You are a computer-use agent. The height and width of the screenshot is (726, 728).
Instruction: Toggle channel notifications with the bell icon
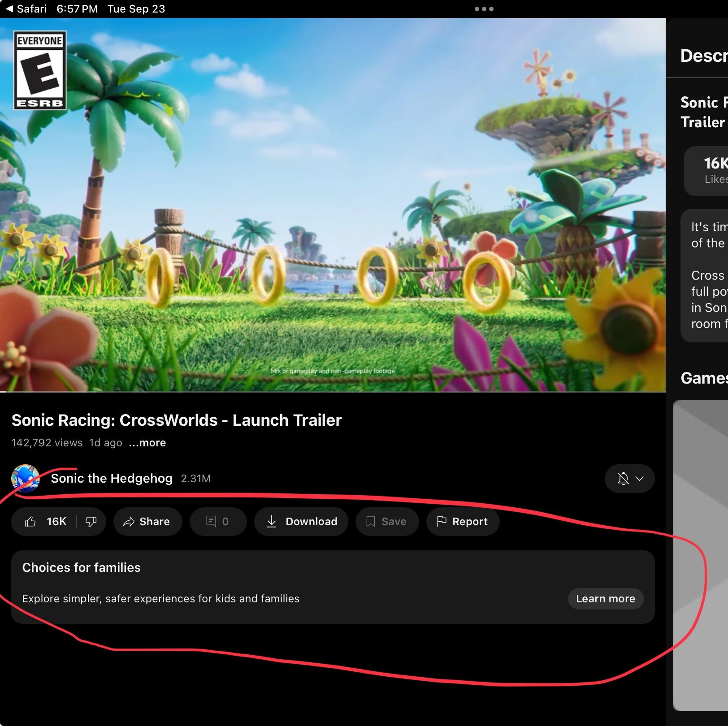coord(623,479)
